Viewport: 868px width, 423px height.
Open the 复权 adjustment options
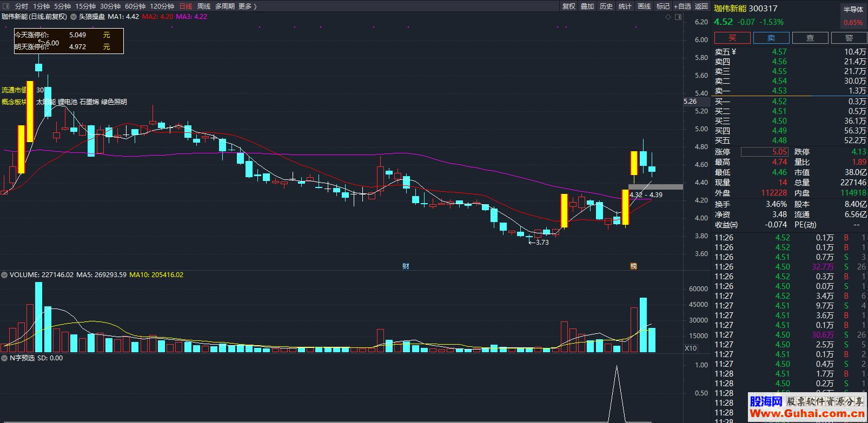569,6
